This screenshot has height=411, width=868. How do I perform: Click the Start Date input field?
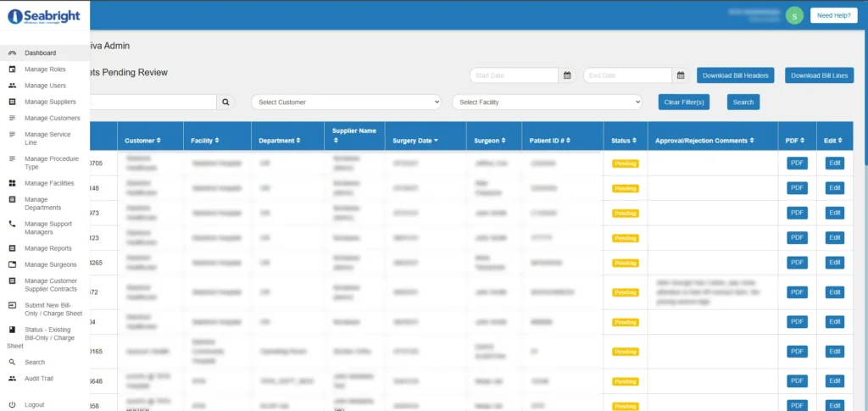coord(514,75)
